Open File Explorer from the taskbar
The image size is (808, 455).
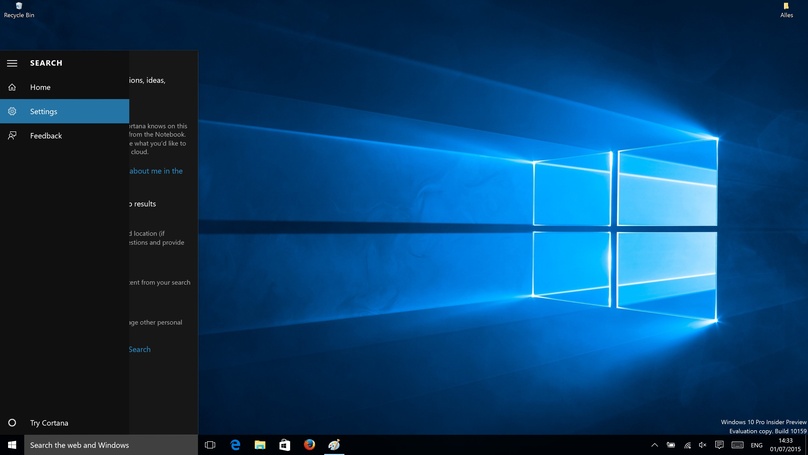tap(260, 445)
